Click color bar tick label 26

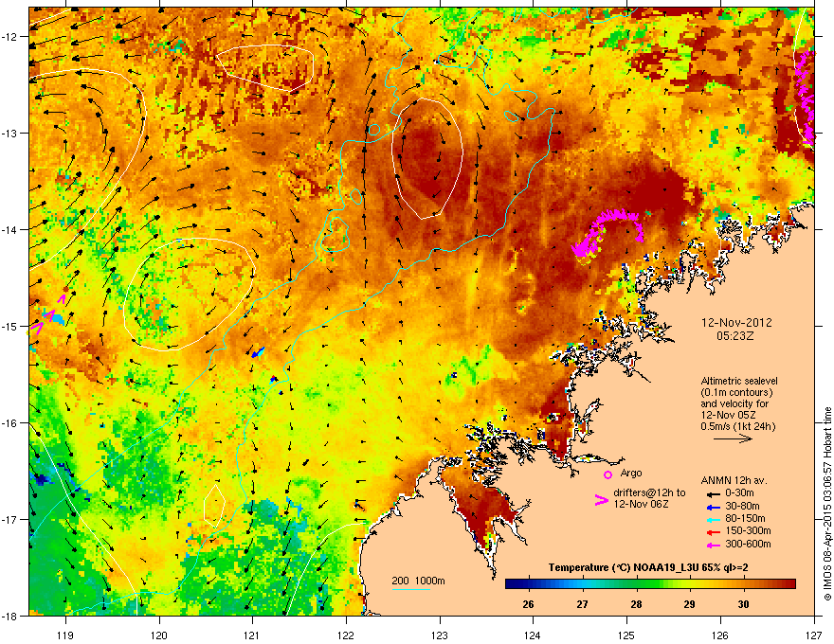point(528,604)
